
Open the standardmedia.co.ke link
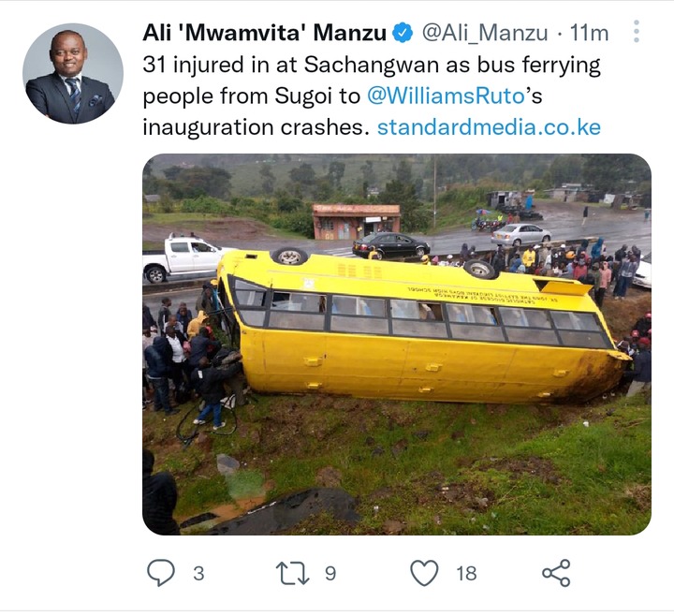[x=489, y=127]
